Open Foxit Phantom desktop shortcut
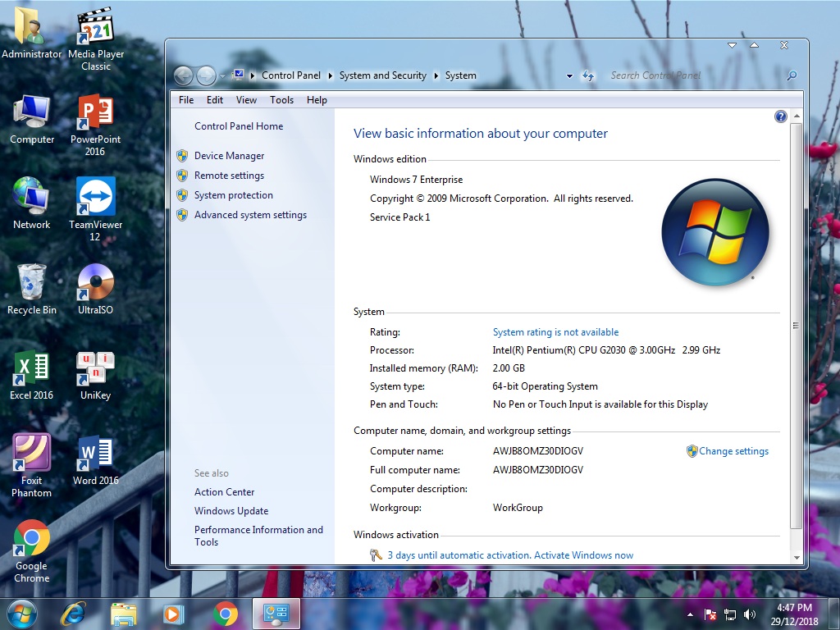Screen dimensions: 840x630 pyautogui.click(x=31, y=465)
